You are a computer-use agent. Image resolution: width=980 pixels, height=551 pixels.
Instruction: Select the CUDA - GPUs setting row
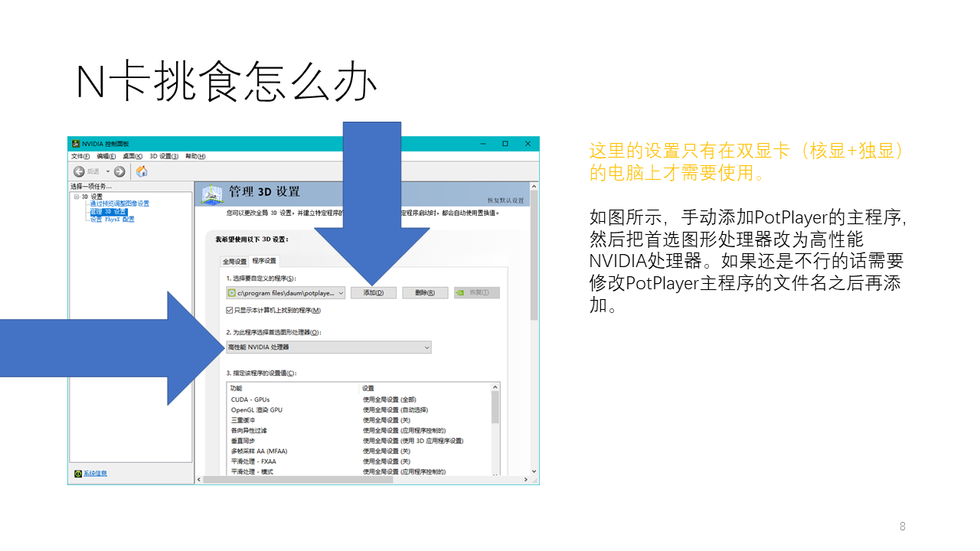pyautogui.click(x=250, y=399)
